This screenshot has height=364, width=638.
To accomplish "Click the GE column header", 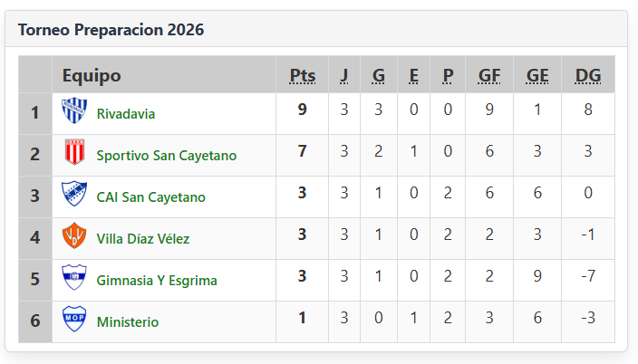I will tap(537, 75).
